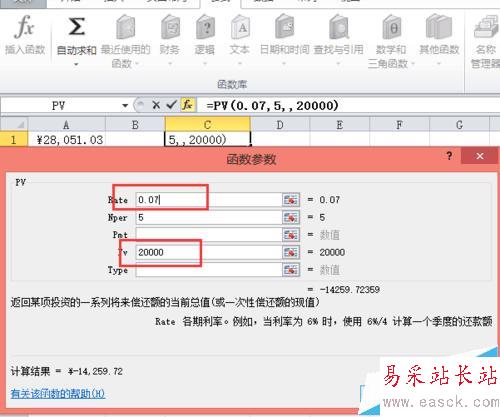Screen dimensions: 500x417
Task: Open the Logical (逻辑) functions icon
Action: coord(205,27)
